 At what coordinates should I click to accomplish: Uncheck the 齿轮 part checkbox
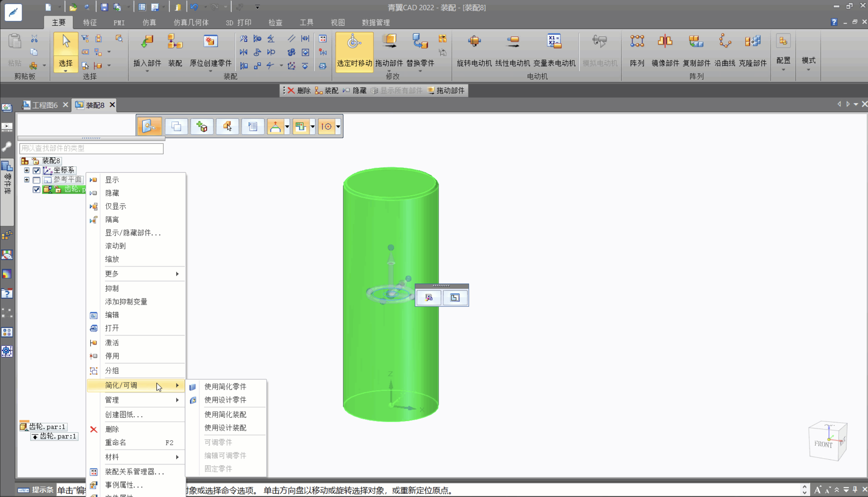pyautogui.click(x=37, y=189)
